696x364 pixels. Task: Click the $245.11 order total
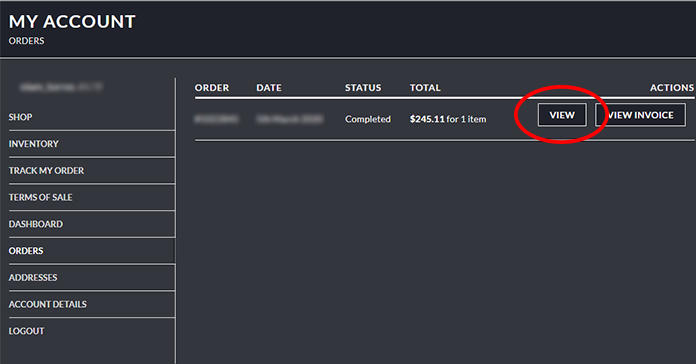(x=427, y=119)
